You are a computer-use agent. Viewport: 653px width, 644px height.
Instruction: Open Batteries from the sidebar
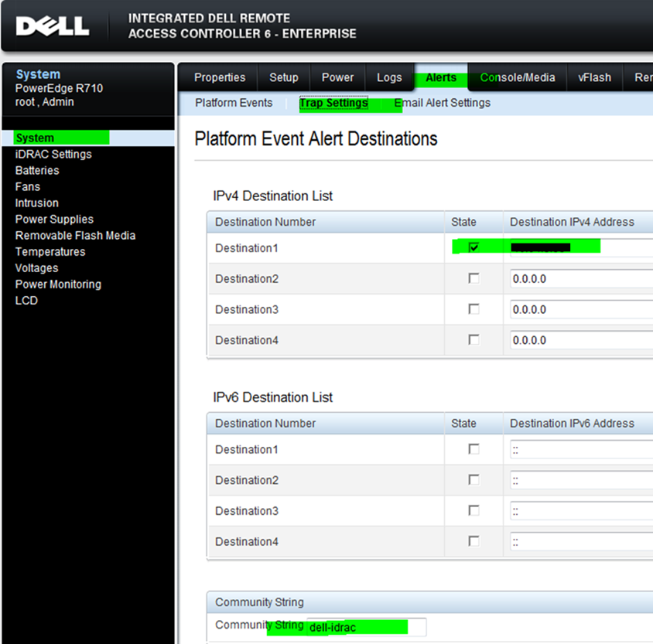(x=36, y=170)
